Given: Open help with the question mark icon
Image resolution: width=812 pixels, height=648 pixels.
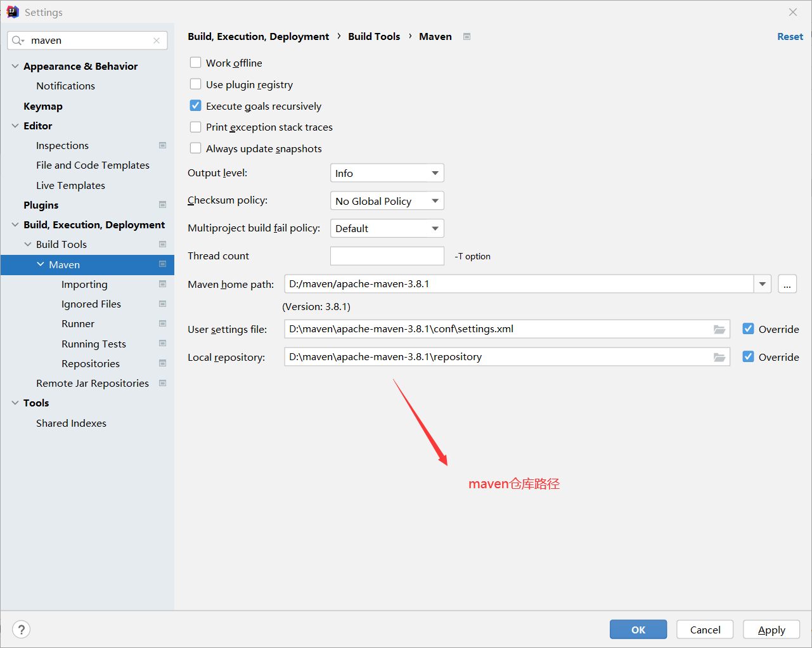Looking at the screenshot, I should point(22,630).
